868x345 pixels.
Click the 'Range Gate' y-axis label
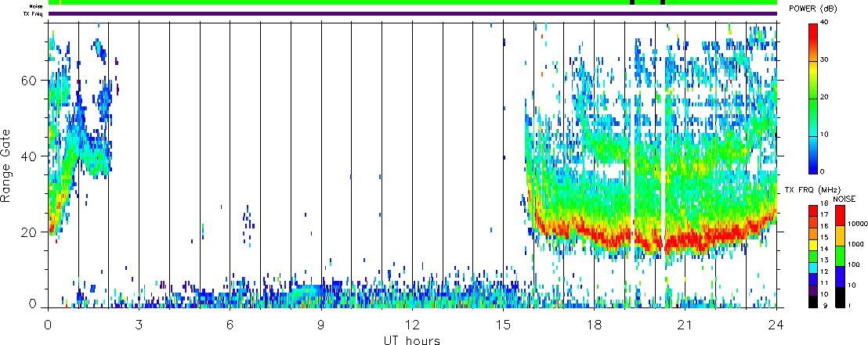point(6,166)
